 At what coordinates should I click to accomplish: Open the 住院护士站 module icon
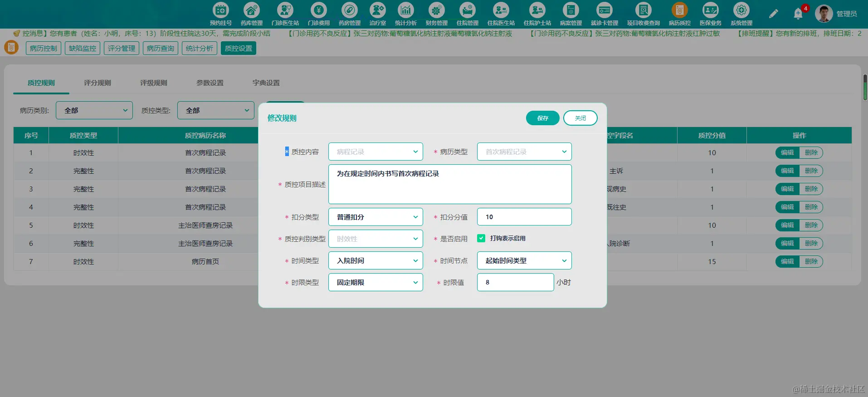point(537,10)
